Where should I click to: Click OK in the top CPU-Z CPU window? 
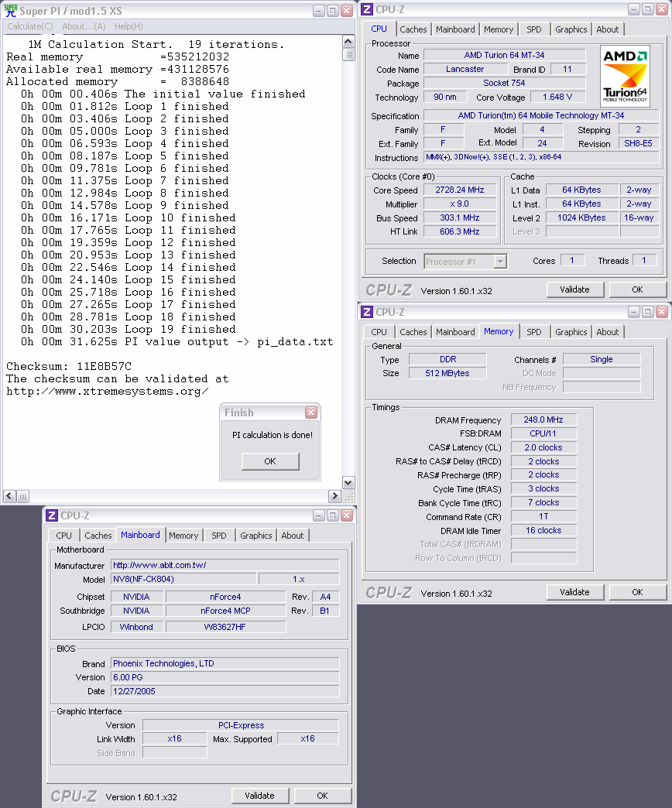pyautogui.click(x=637, y=289)
